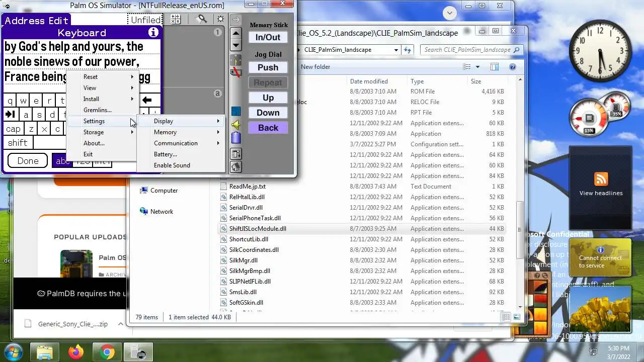
Task: Click the Jog Dial Up button
Action: (268, 98)
